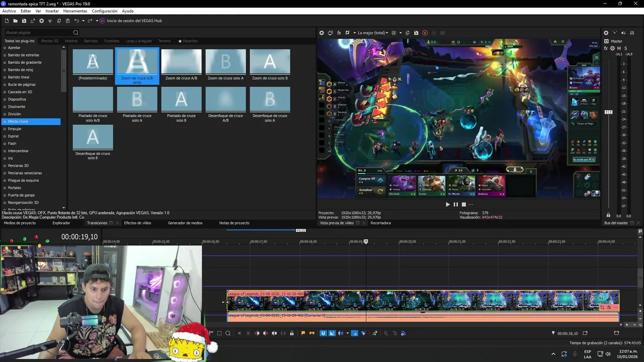Open overlays grid dropdown arrow
This screenshot has width=644, height=362.
(x=400, y=33)
